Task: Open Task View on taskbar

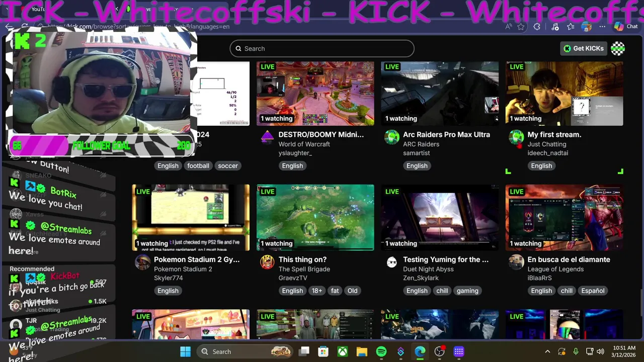Action: (x=304, y=351)
